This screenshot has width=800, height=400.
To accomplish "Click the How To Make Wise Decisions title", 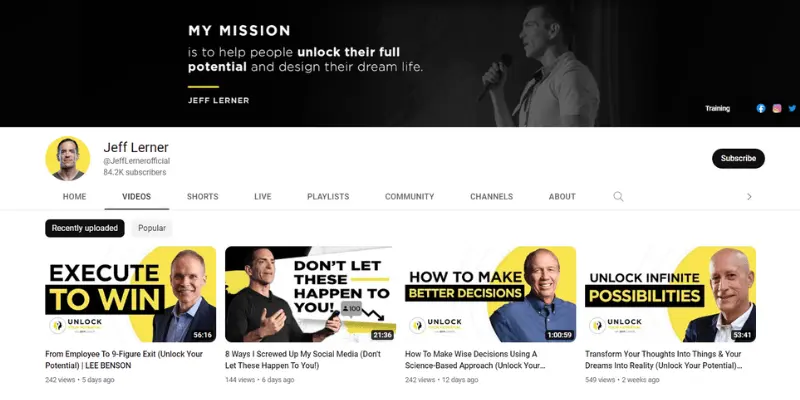I will [x=476, y=360].
